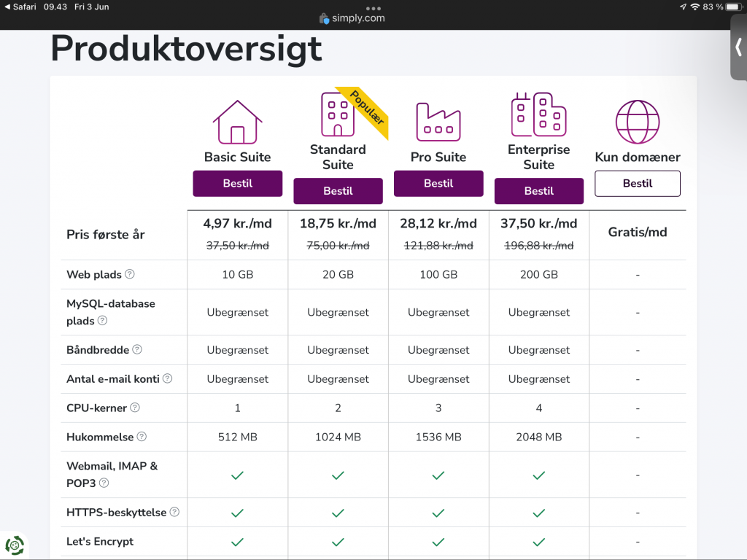Click the Kun domæner globe icon
Image resolution: width=747 pixels, height=560 pixels.
coord(637,122)
